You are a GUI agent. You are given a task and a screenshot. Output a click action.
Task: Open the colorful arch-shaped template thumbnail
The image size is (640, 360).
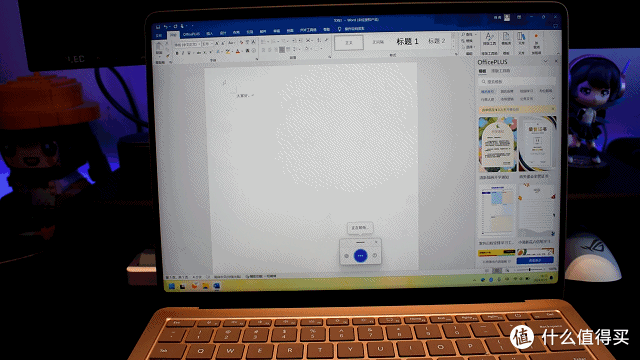[x=497, y=144]
